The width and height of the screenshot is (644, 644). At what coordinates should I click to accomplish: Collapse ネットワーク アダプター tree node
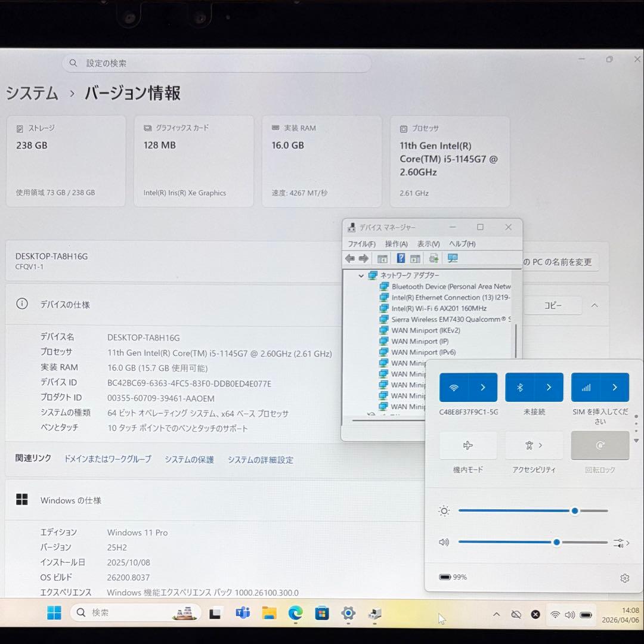coord(361,275)
